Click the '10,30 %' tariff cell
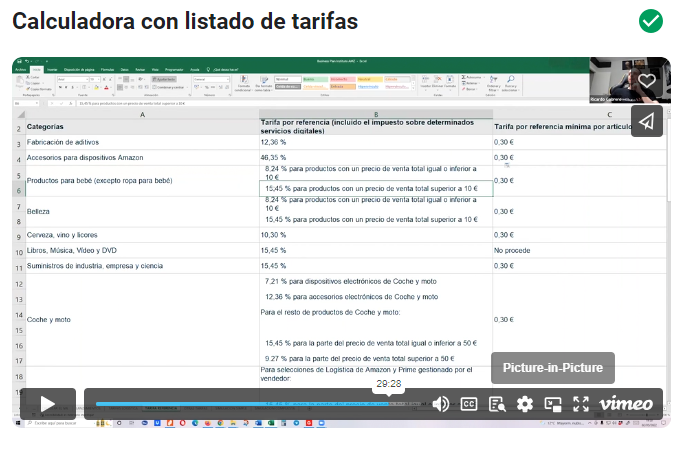 tap(376, 235)
